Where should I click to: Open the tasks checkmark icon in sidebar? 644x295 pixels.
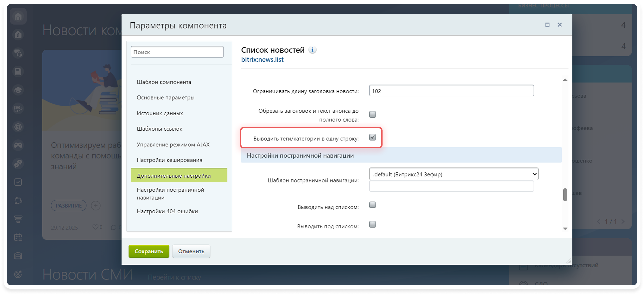tap(18, 182)
